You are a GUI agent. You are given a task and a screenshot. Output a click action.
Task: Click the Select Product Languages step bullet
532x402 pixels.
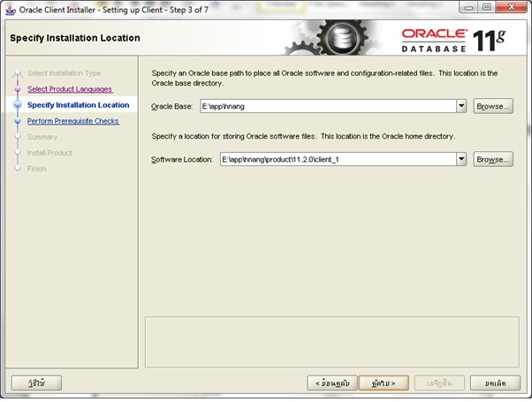(18, 89)
